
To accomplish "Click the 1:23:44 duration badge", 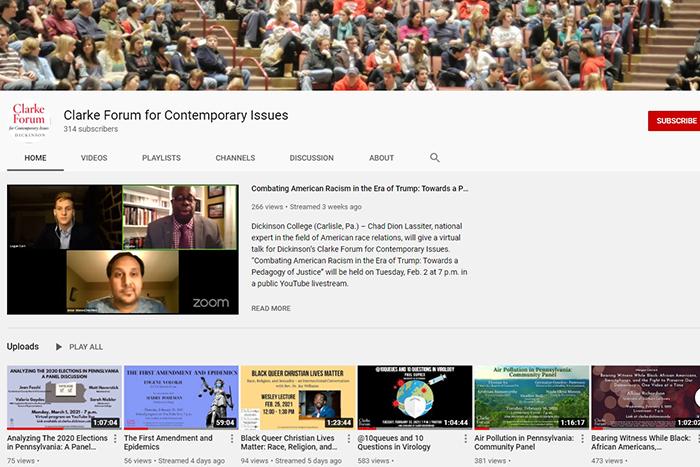I will tap(339, 422).
